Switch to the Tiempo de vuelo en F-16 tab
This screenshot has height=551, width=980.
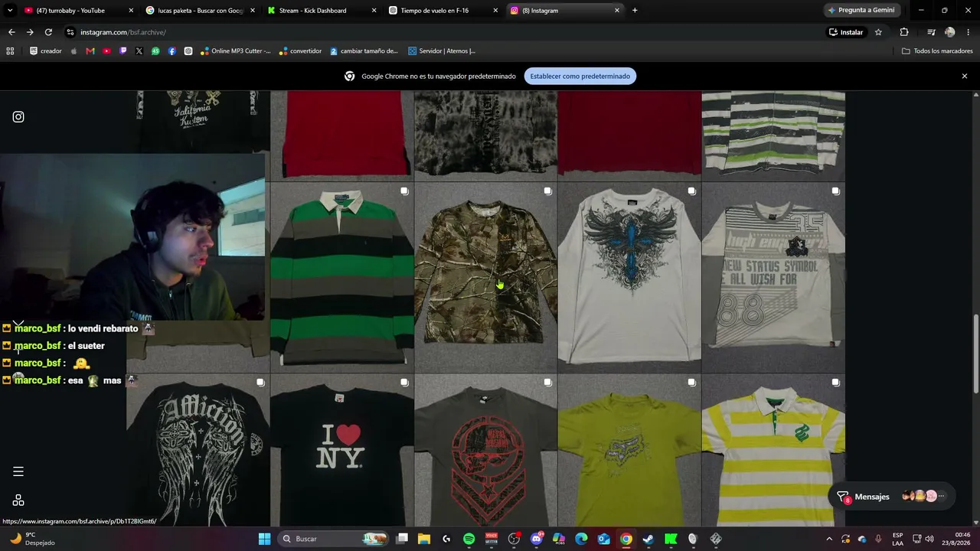coord(443,11)
